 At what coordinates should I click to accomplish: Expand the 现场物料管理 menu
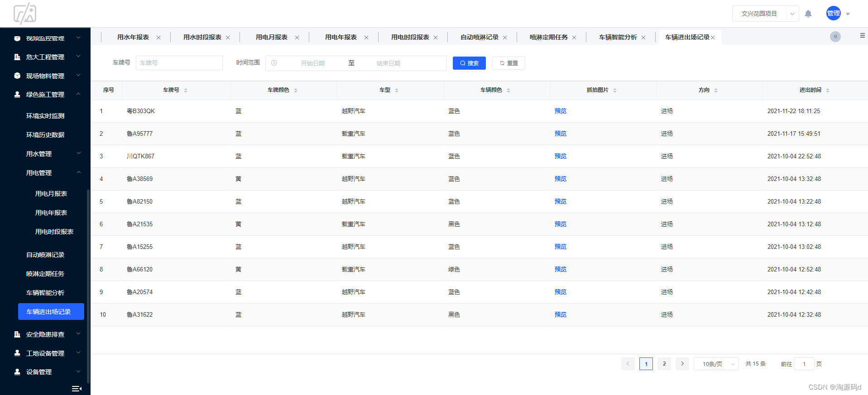(x=45, y=76)
